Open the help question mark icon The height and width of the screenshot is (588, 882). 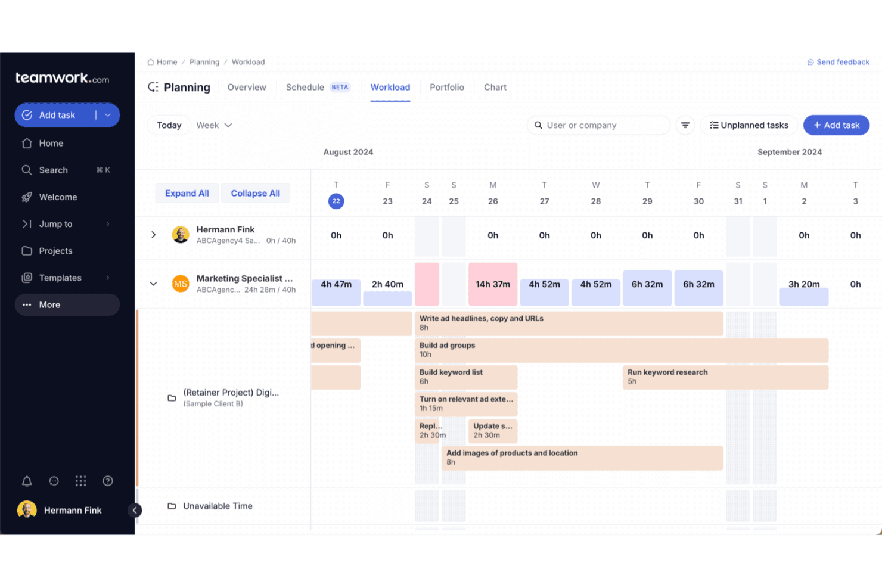108,481
